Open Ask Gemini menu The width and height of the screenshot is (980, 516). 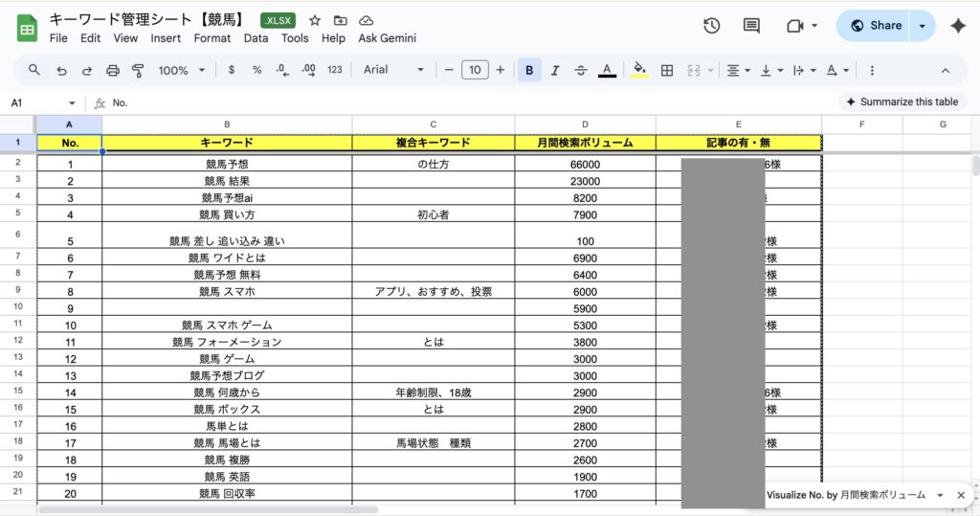pos(387,38)
